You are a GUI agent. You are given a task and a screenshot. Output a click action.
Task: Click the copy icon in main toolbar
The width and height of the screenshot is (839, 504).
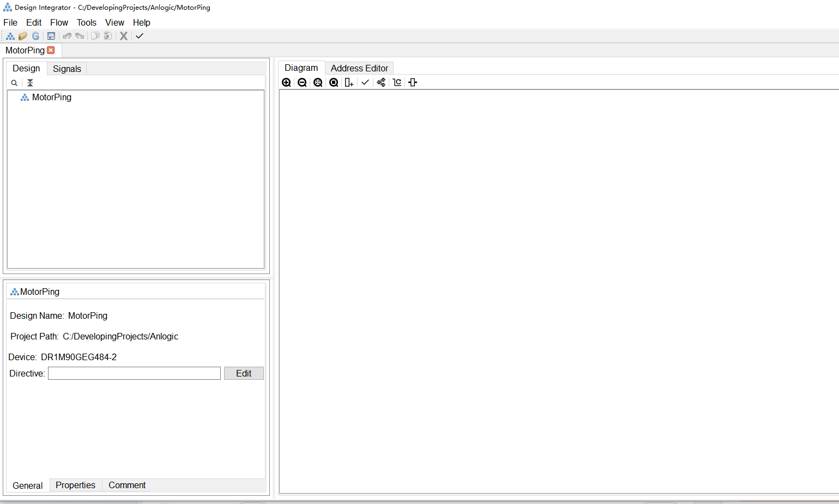(95, 36)
